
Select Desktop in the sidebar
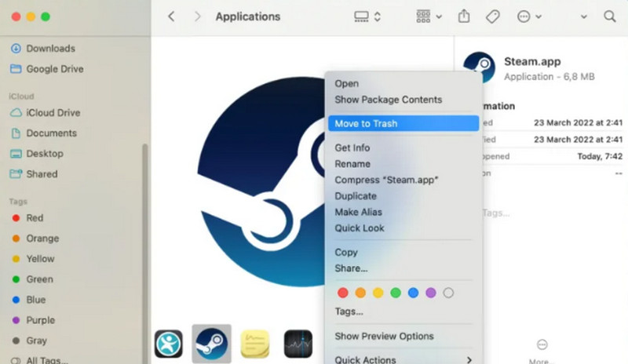[x=37, y=154]
